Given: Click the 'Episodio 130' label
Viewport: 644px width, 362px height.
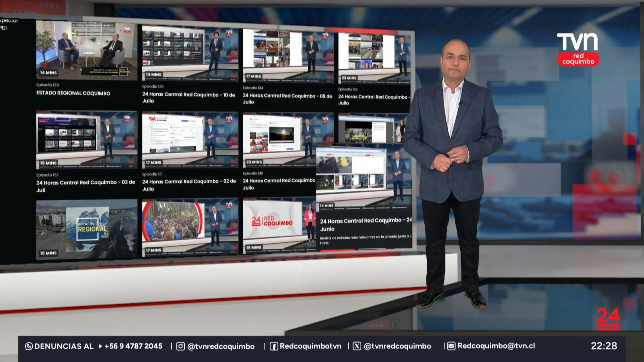Looking at the screenshot, I should (253, 173).
